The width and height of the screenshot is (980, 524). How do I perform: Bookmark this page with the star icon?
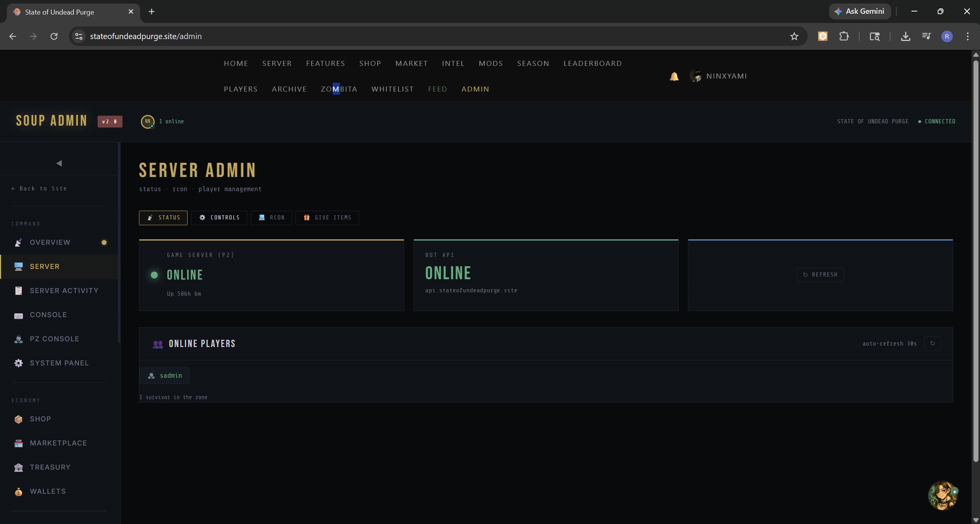(794, 36)
